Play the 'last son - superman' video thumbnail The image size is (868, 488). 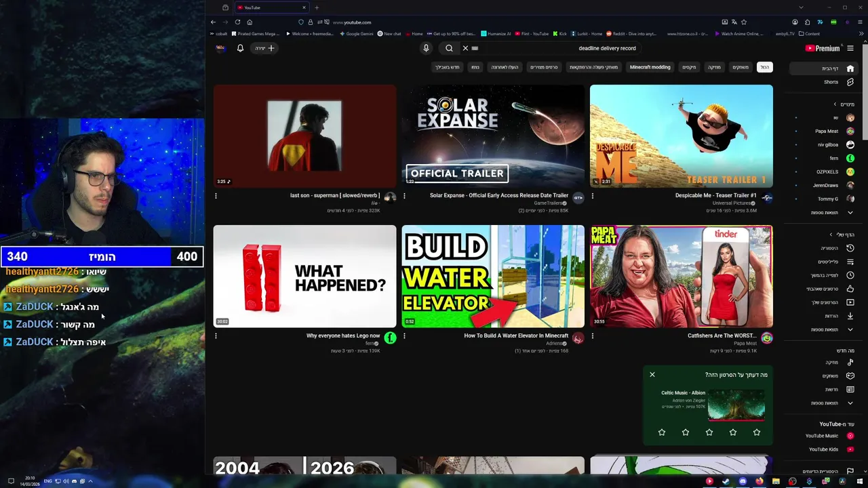[x=304, y=136]
